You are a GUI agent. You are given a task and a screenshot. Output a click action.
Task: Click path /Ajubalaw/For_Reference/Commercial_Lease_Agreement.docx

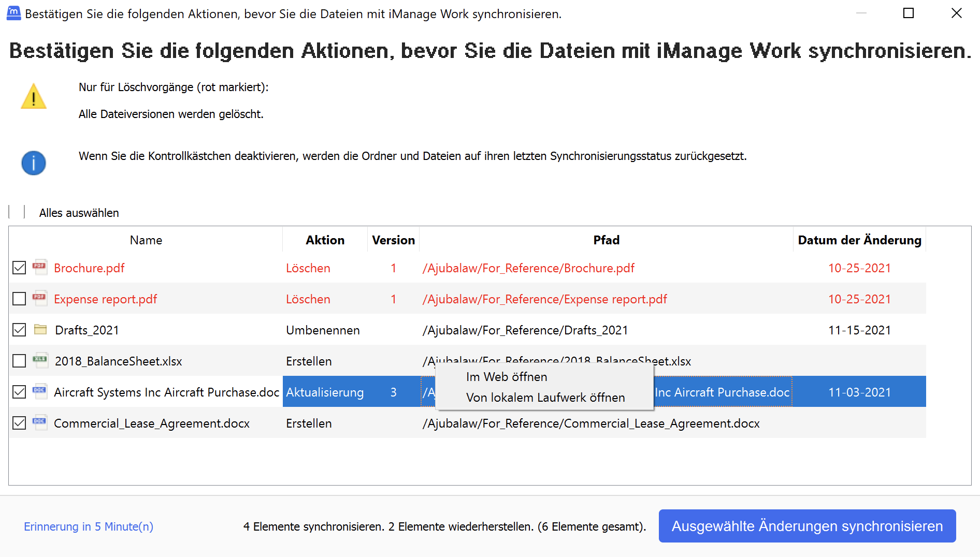[x=591, y=423]
